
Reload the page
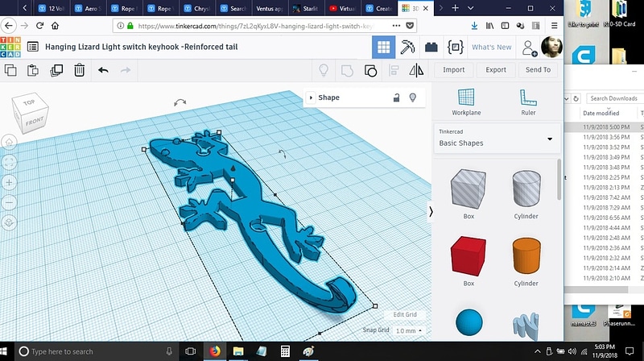pyautogui.click(x=39, y=26)
